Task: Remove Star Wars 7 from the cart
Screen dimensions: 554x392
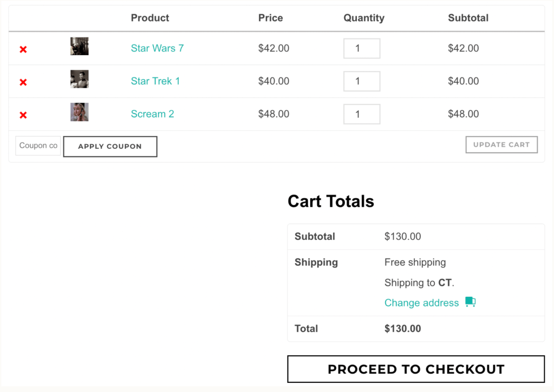Action: 23,49
